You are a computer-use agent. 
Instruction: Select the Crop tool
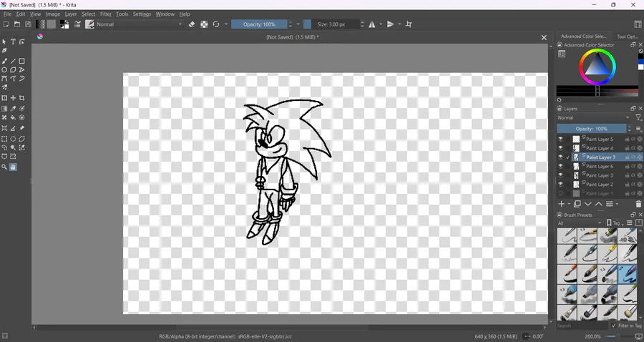click(21, 98)
